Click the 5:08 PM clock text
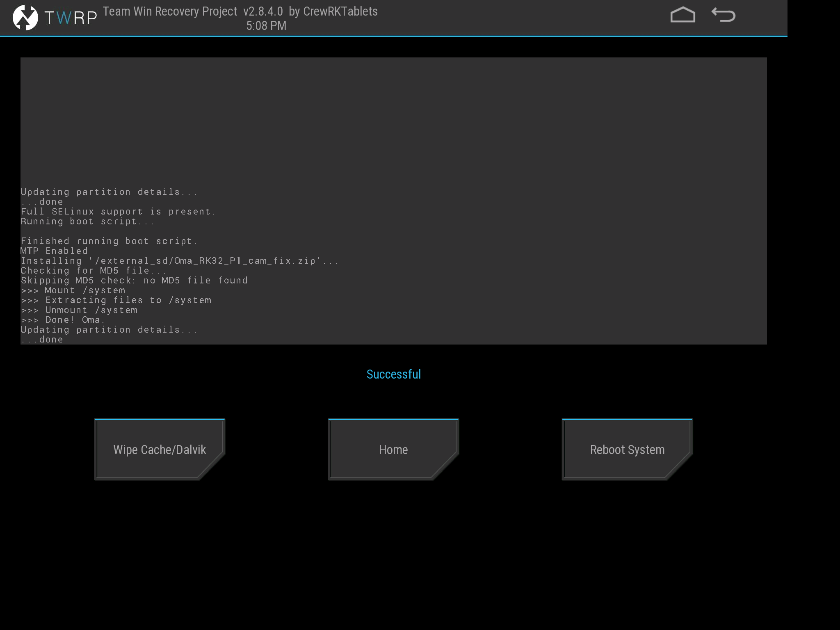 [x=266, y=25]
